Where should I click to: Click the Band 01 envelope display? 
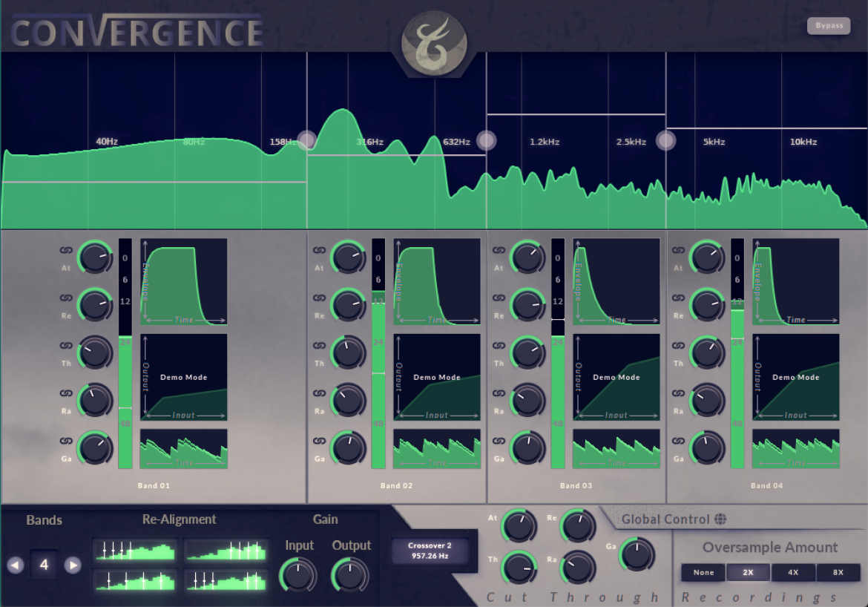tap(184, 281)
